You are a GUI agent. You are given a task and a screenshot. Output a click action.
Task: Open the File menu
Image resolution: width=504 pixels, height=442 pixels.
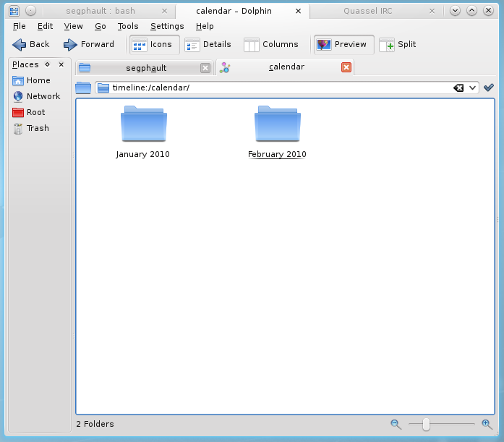20,26
